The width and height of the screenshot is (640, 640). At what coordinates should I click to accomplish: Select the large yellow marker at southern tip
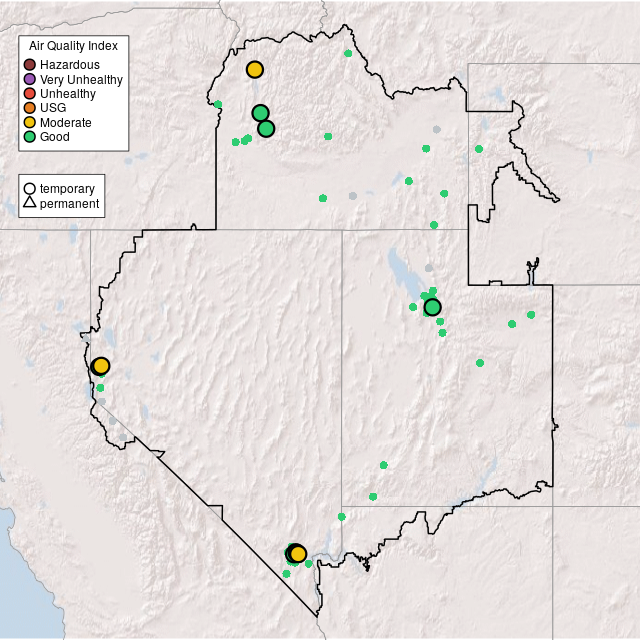coord(298,554)
